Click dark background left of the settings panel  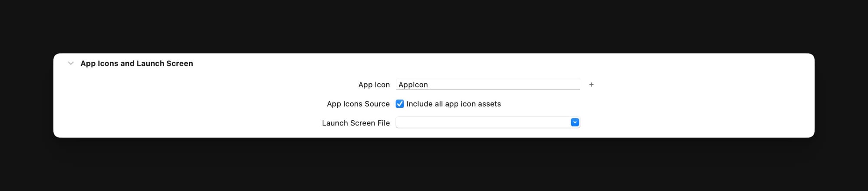pyautogui.click(x=26, y=95)
